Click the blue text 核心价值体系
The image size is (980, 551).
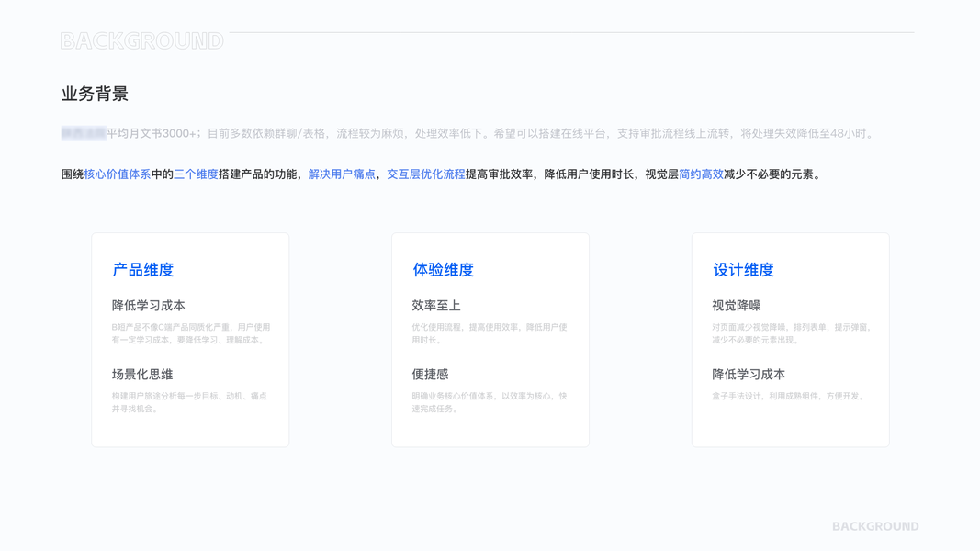pyautogui.click(x=118, y=174)
